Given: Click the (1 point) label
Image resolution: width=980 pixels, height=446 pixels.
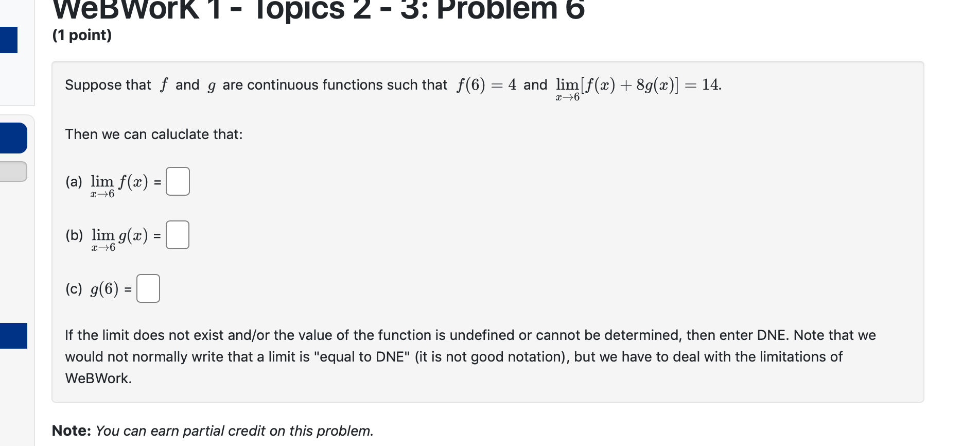Looking at the screenshot, I should pos(81,35).
